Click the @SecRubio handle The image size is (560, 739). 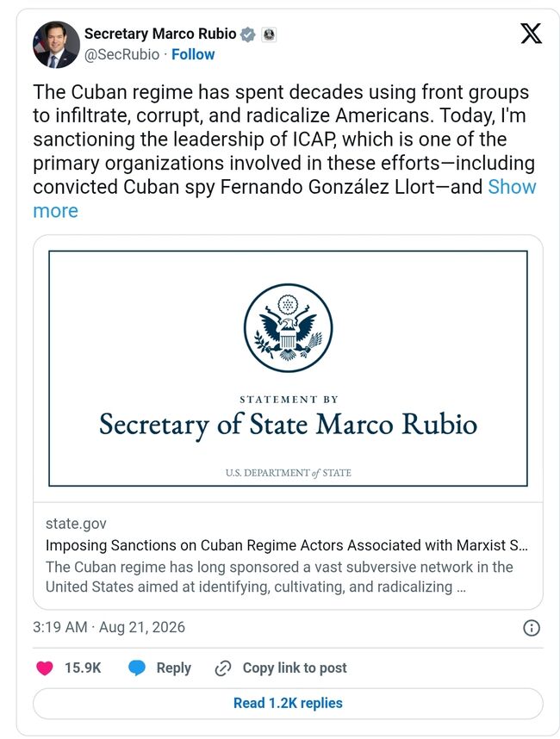tap(121, 54)
